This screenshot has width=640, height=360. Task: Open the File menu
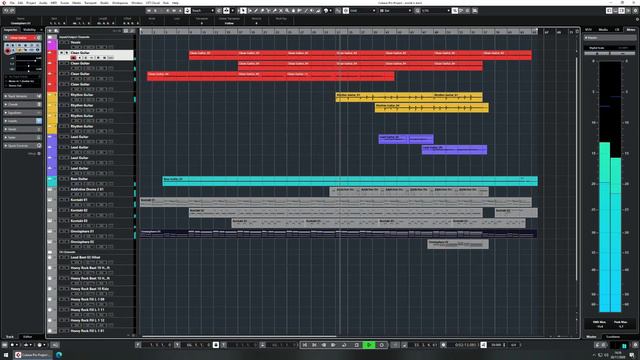point(12,3)
